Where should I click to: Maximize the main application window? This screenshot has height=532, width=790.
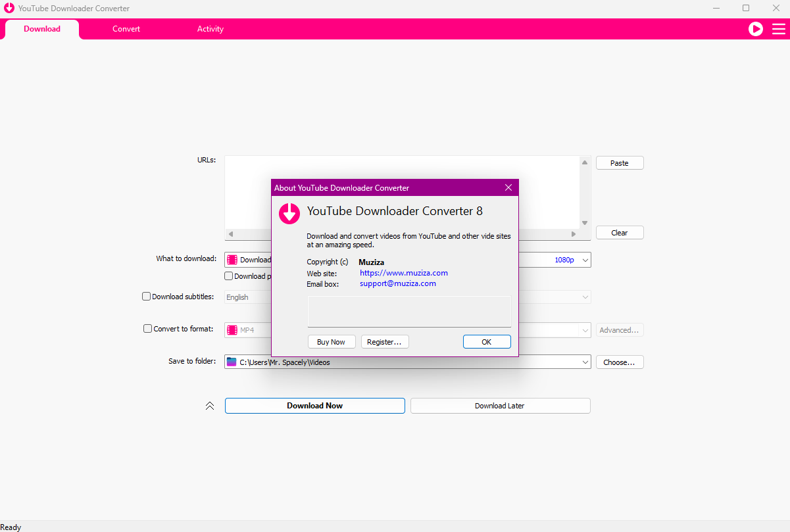pos(746,9)
